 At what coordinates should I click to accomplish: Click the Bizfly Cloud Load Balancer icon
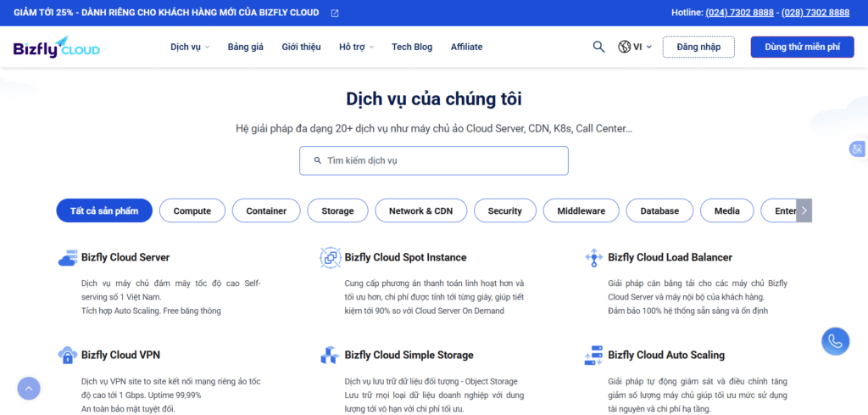pyautogui.click(x=593, y=258)
